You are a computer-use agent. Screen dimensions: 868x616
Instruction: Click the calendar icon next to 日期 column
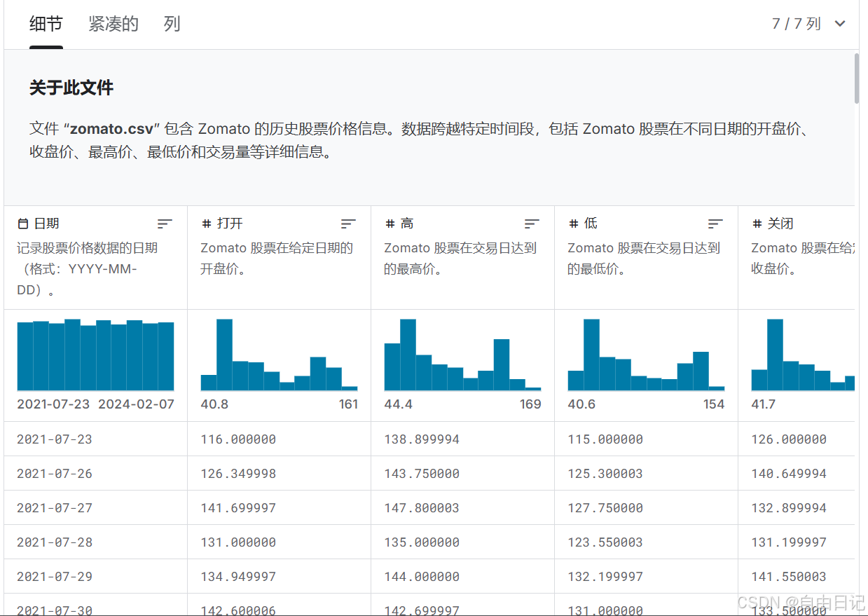click(22, 223)
